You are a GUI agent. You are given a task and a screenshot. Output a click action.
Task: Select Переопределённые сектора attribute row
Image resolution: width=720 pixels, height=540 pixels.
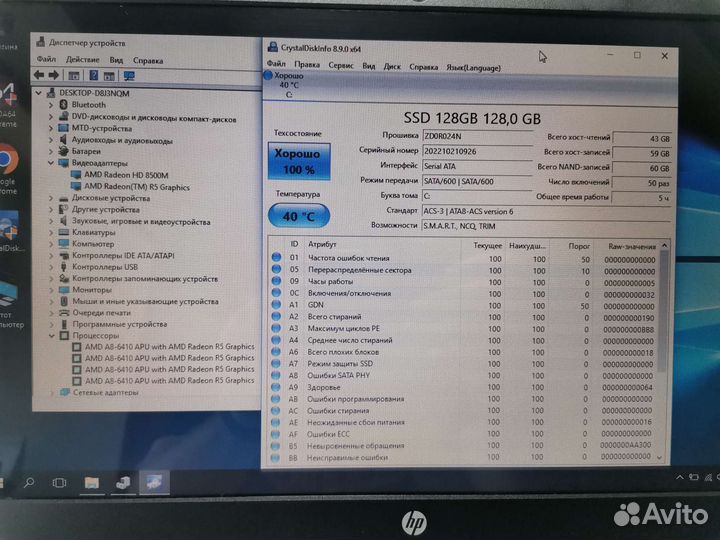click(x=464, y=270)
